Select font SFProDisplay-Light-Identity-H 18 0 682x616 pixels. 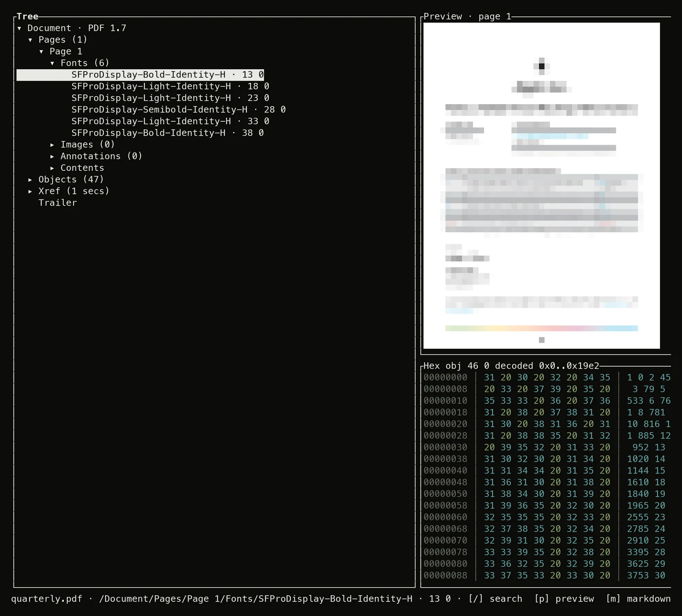[x=170, y=86]
